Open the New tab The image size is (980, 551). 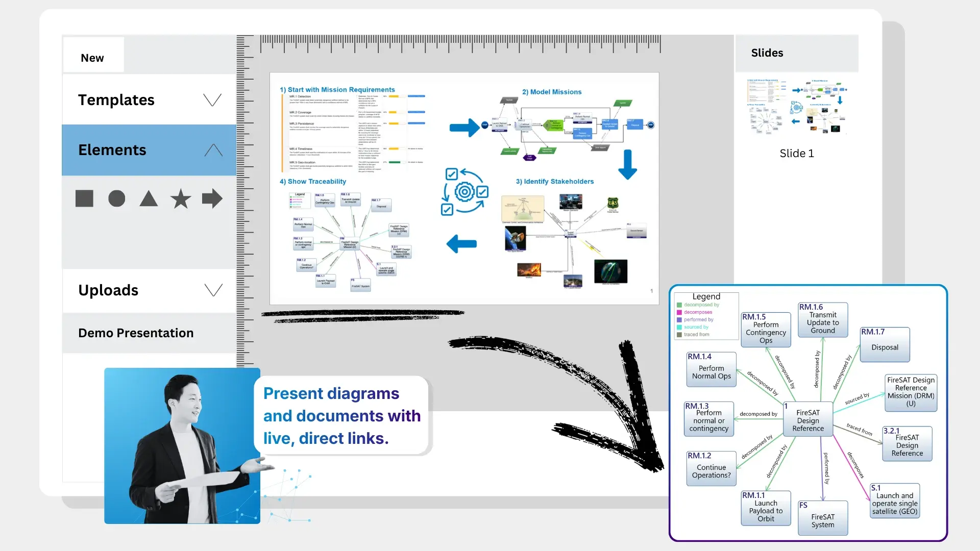[x=93, y=55]
